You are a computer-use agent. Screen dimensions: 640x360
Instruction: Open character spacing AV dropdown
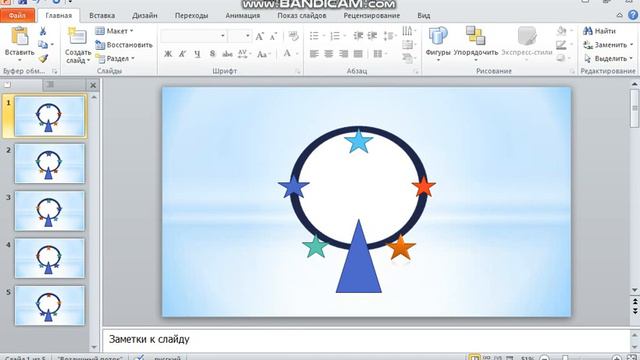(x=244, y=54)
